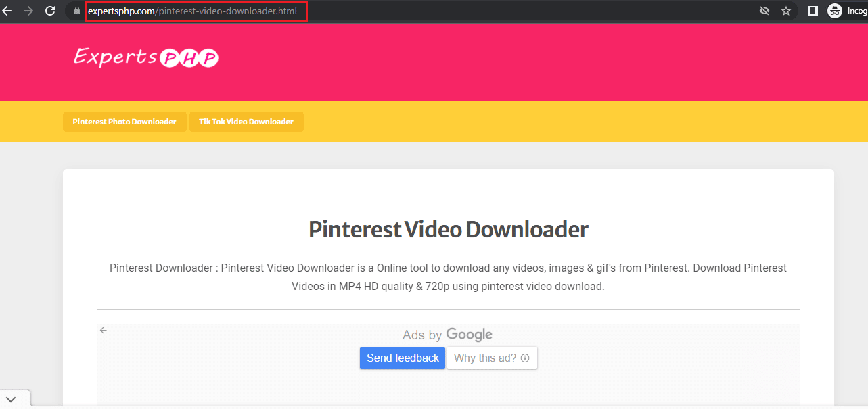Click the ad back arrow icon
The height and width of the screenshot is (409, 868).
(104, 330)
